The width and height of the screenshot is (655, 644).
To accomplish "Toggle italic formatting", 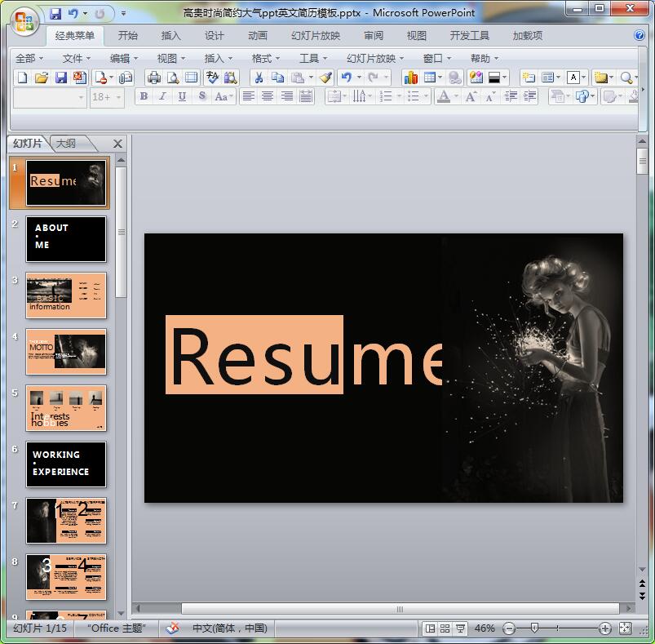I will 162,97.
